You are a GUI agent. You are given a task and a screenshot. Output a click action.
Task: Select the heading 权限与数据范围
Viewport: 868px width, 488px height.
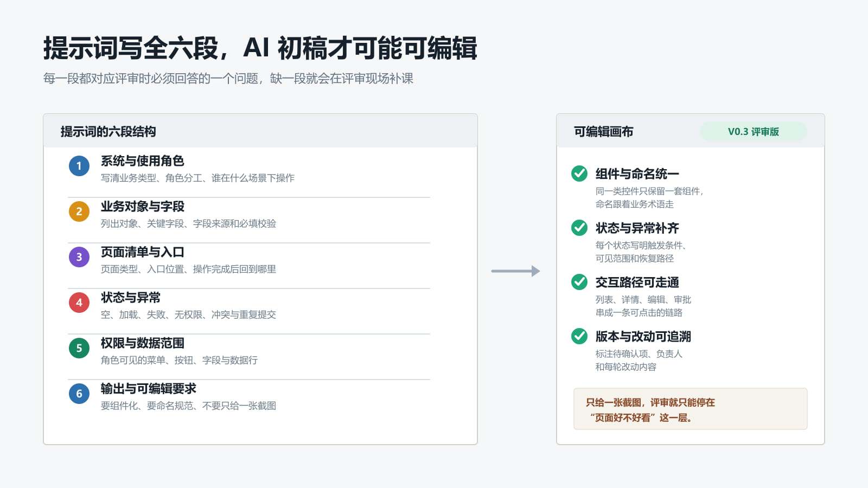[143, 343]
